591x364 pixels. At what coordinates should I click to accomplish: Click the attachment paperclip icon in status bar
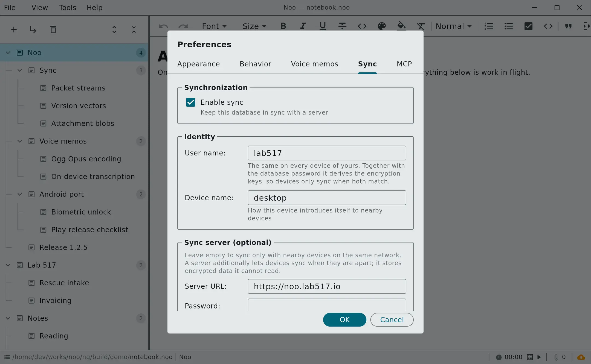(x=556, y=357)
